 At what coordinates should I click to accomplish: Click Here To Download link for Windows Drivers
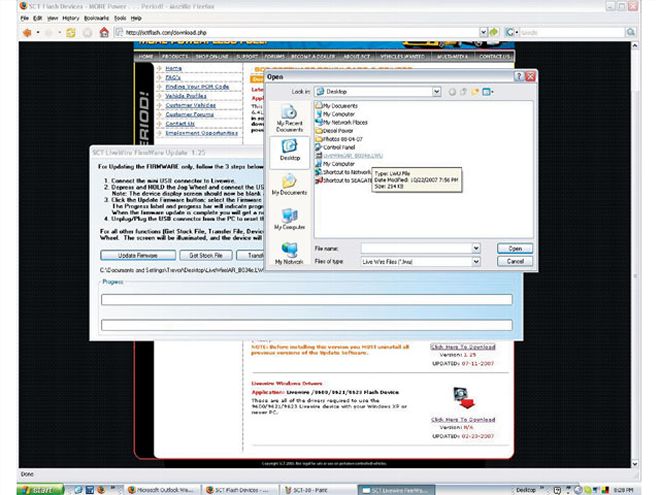(463, 420)
